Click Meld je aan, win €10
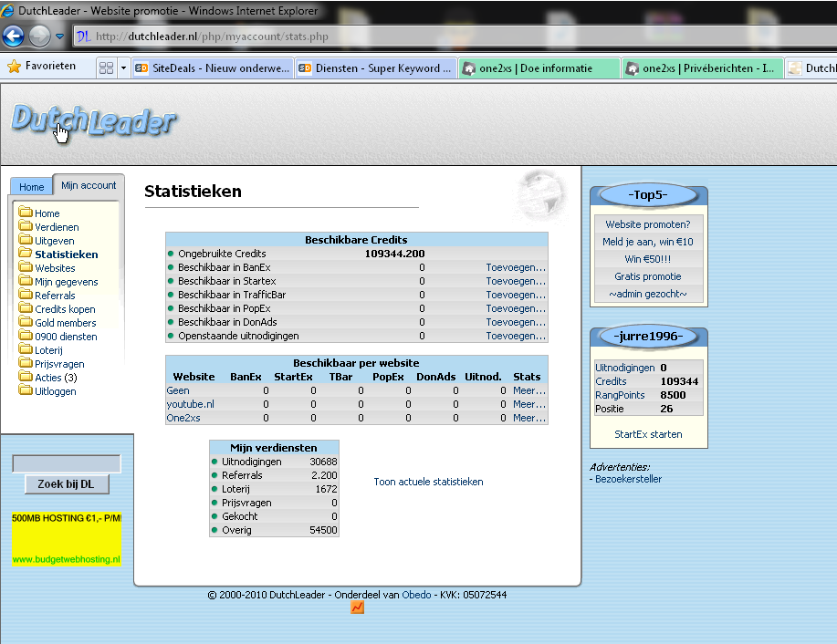 647,242
